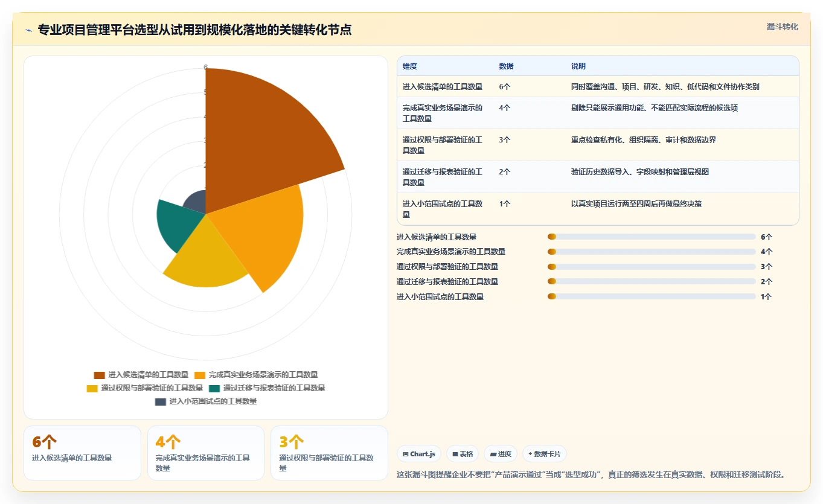Click progress bar for 进入小范围试点的工具数量

(652, 297)
